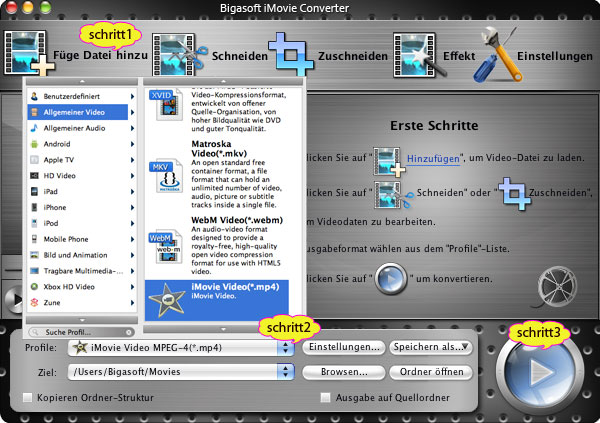
Task: Open Einstellungen wrench and screwdriver icon
Action: click(497, 54)
